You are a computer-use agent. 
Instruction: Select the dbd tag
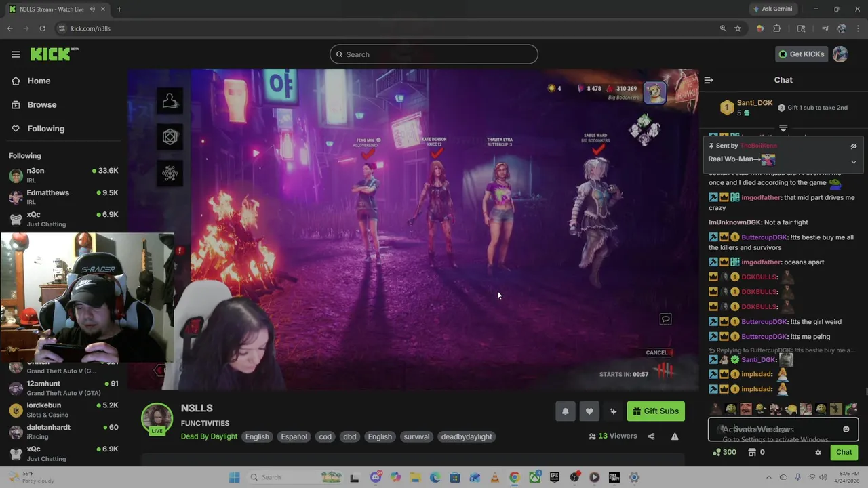(x=350, y=436)
